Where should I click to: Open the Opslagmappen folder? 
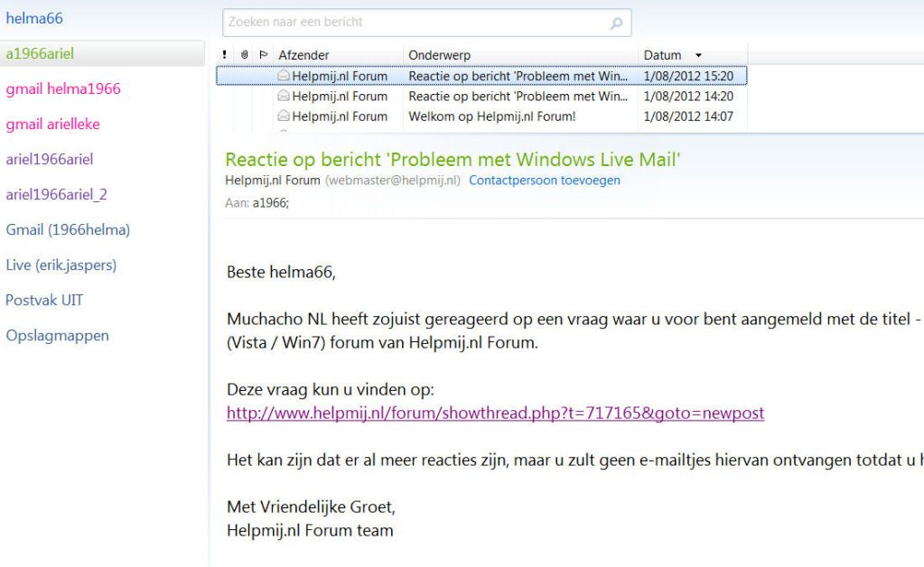(57, 336)
